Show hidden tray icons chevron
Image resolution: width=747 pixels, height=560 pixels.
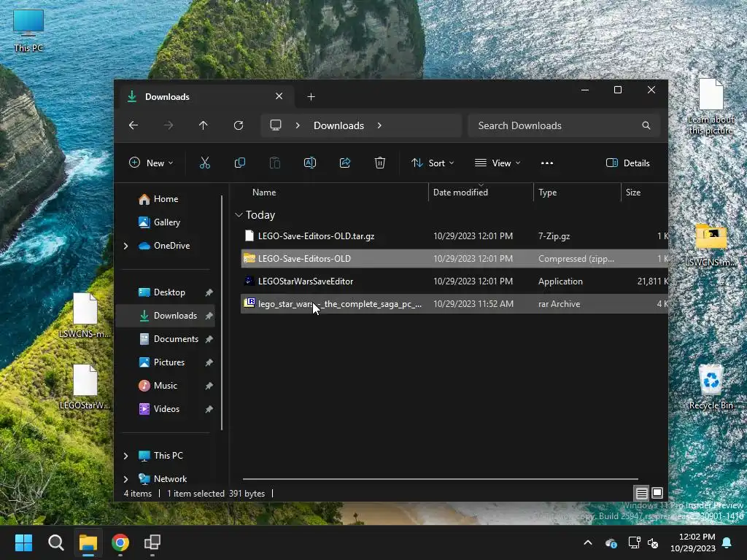pyautogui.click(x=588, y=542)
